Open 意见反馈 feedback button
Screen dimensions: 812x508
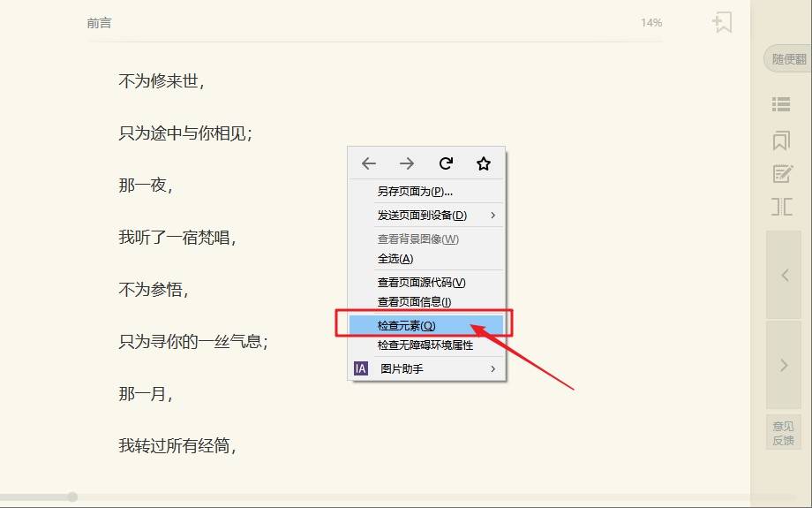(783, 433)
